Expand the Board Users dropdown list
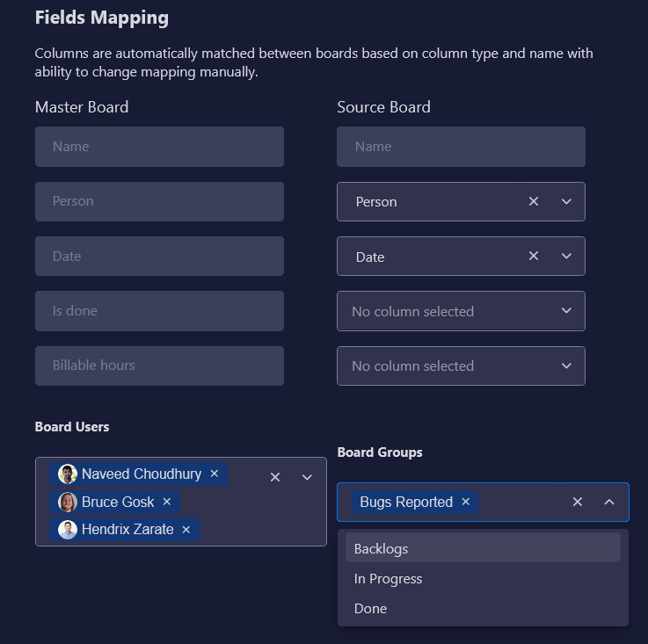 tap(307, 477)
